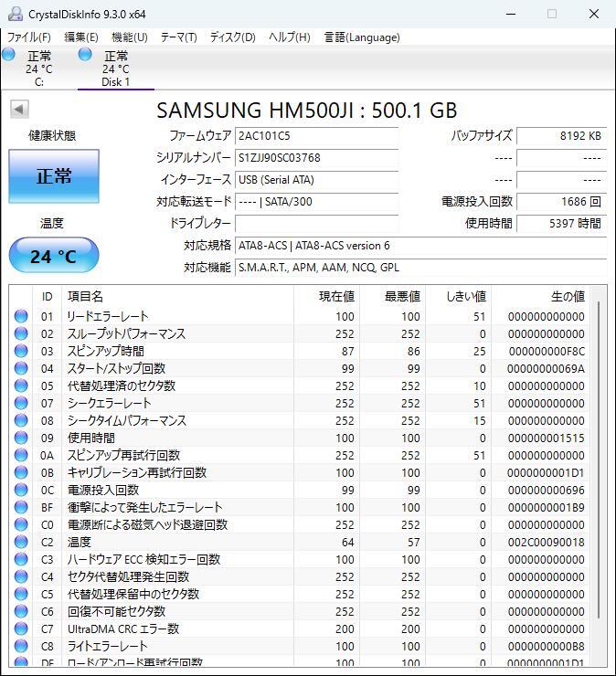Click the インターフェース field USB (Serial ATA)

(x=316, y=180)
